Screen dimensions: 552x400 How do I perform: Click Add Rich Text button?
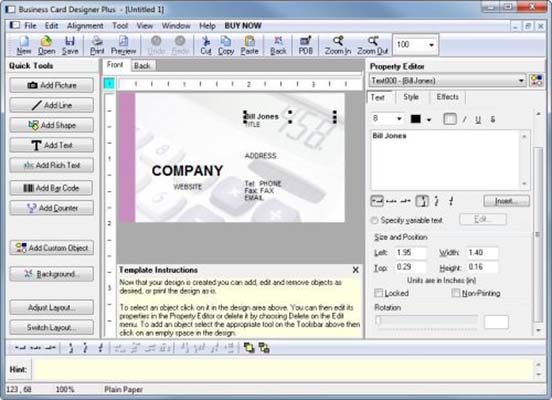[52, 165]
